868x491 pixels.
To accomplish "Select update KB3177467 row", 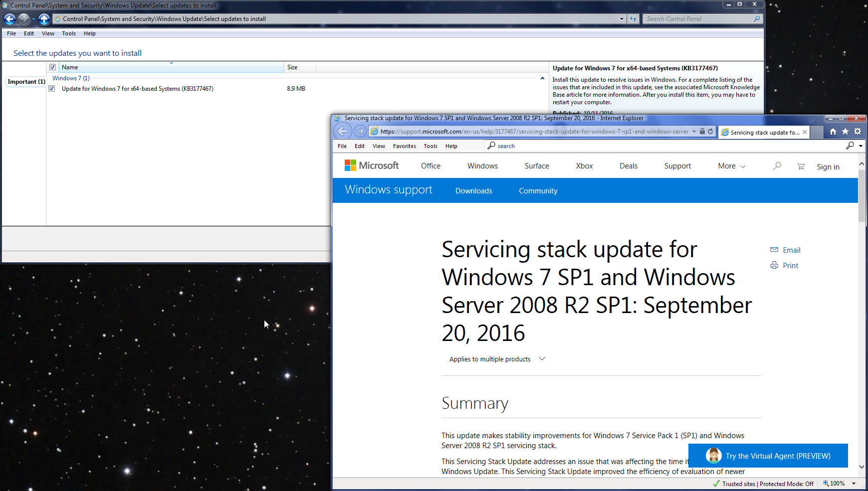I will tap(297, 89).
